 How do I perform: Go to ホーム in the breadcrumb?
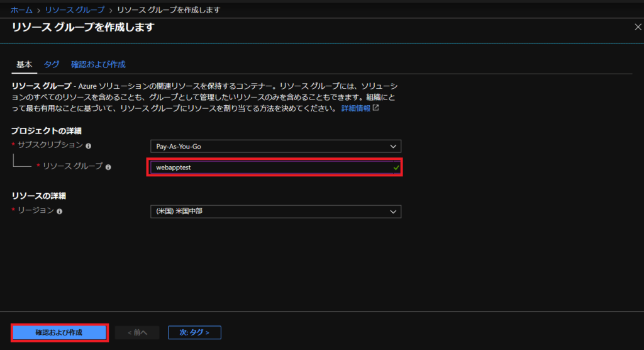21,10
